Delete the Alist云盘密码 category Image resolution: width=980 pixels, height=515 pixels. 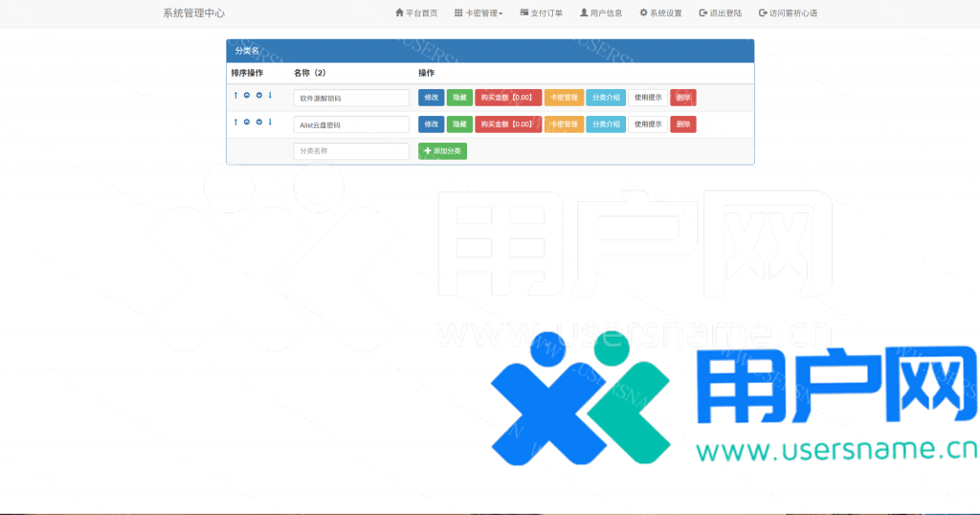coord(683,124)
